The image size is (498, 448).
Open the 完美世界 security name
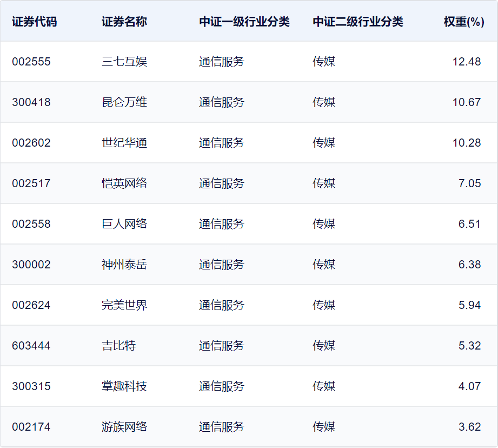pyautogui.click(x=124, y=305)
